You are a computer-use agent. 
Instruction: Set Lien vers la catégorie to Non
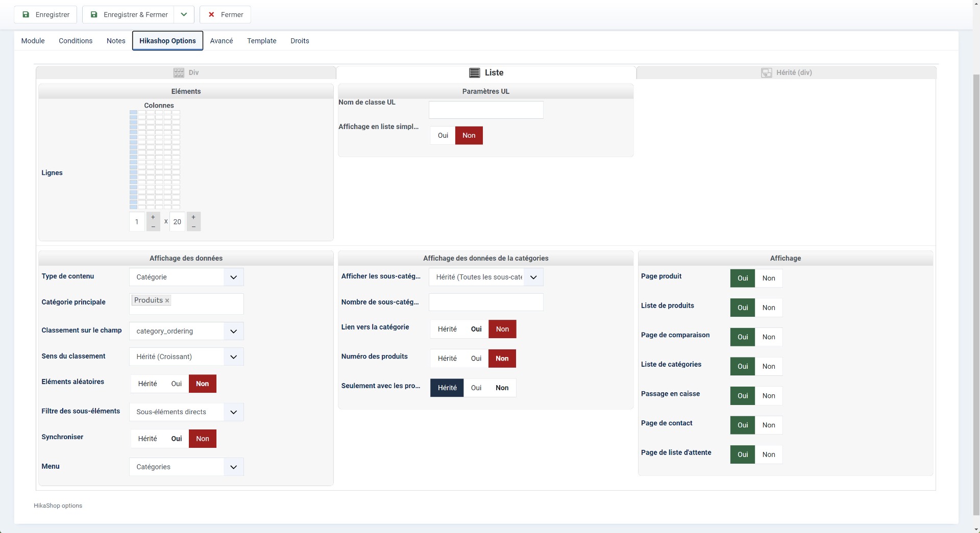(502, 329)
